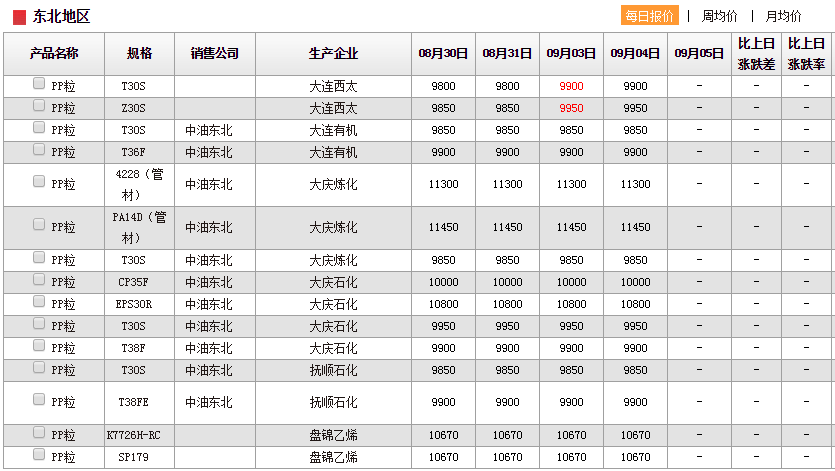Click the 生产企业 column header
The image size is (835, 471).
pyautogui.click(x=333, y=54)
